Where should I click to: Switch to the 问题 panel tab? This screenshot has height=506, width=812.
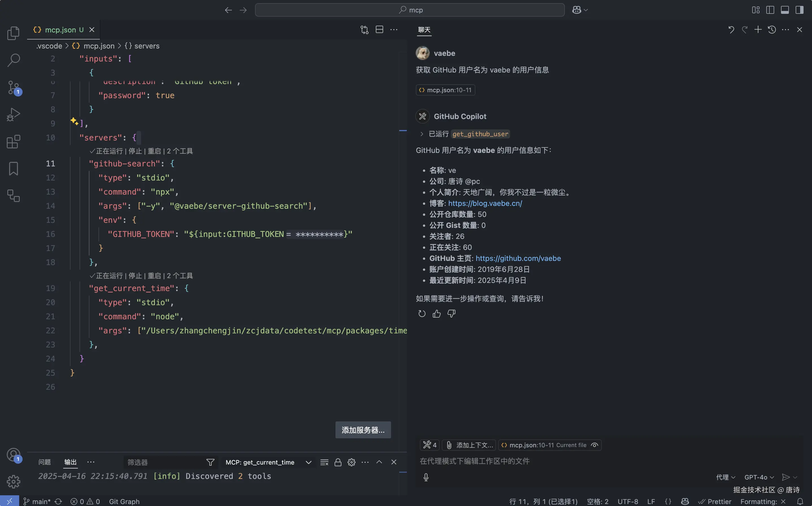pos(45,462)
